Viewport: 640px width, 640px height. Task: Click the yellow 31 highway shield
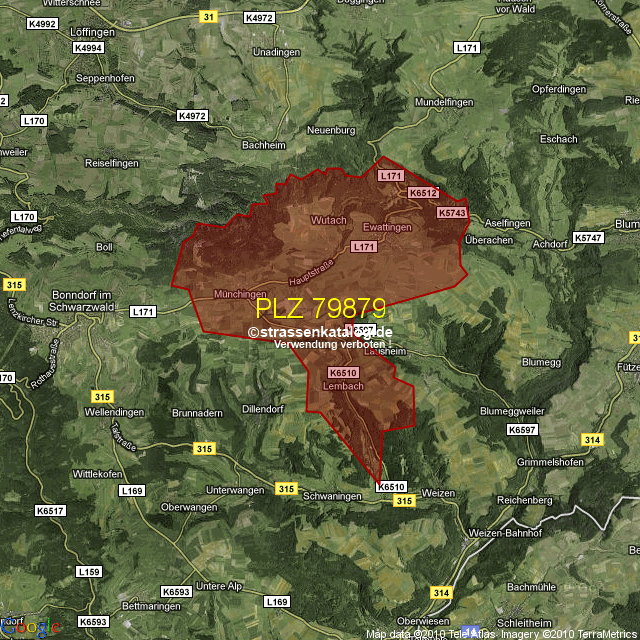(208, 17)
